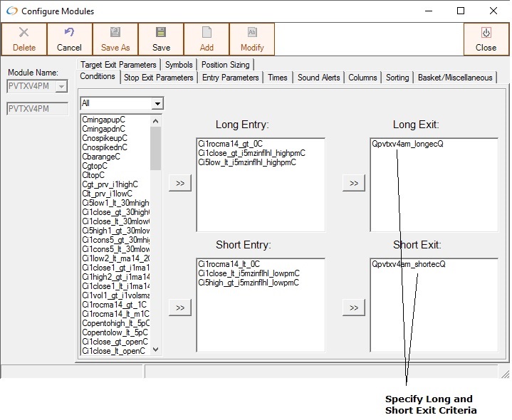512x420 pixels.
Task: Switch to the Stop Exit Parameters tab
Action: tap(158, 78)
